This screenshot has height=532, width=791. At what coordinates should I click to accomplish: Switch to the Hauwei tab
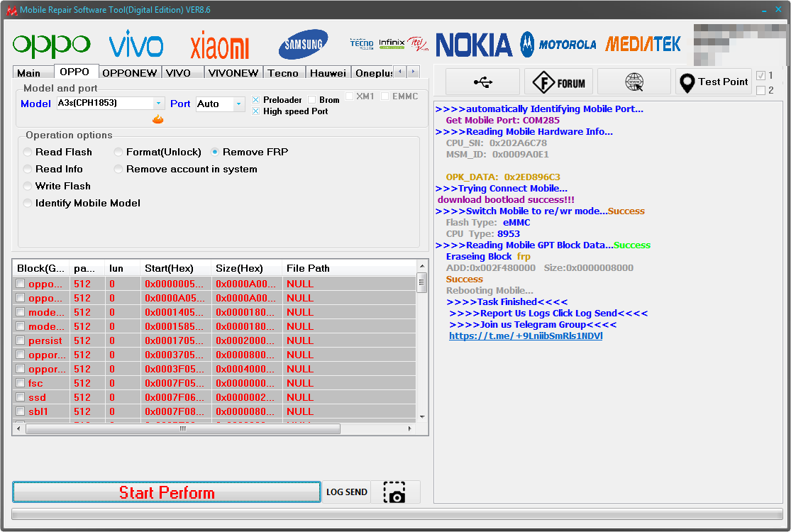click(x=328, y=72)
